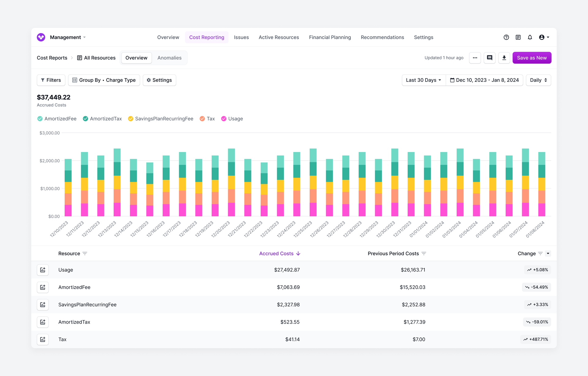
Task: Open the Daily granularity selector
Action: [x=538, y=80]
